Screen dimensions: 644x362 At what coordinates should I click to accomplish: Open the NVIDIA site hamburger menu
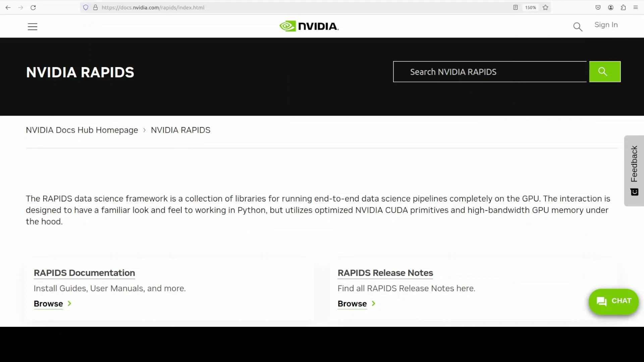[x=32, y=26]
